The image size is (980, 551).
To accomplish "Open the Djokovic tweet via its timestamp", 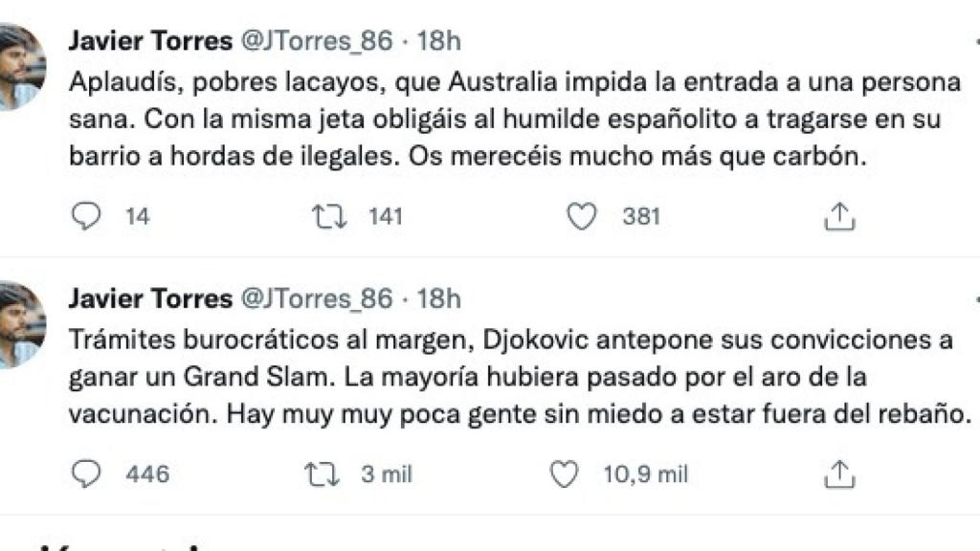I will (x=437, y=298).
